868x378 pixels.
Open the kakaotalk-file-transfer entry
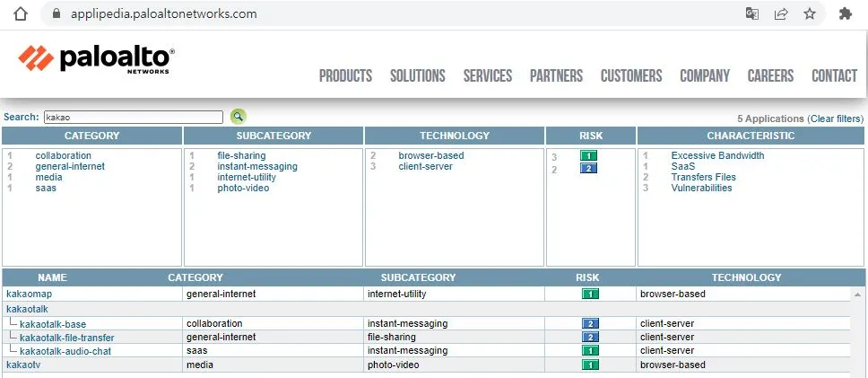[67, 338]
